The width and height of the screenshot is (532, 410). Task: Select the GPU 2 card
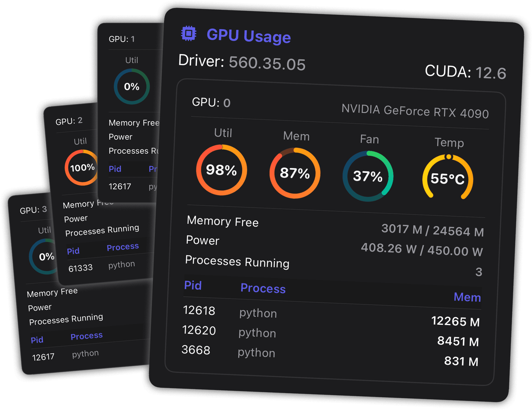69,121
